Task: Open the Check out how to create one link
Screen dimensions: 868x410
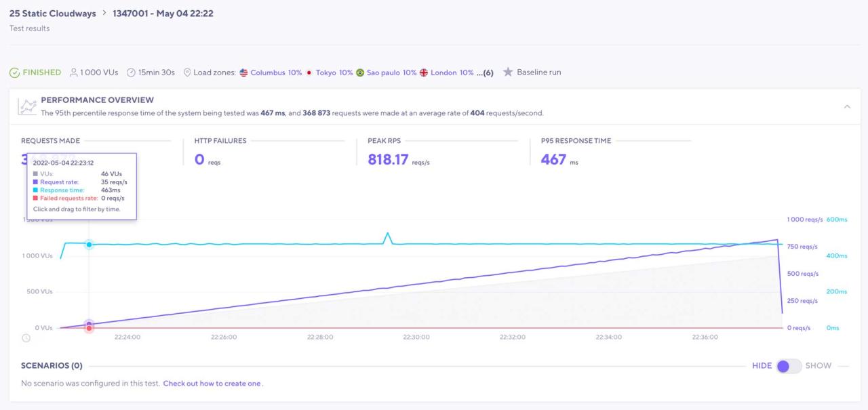Action: pos(212,384)
